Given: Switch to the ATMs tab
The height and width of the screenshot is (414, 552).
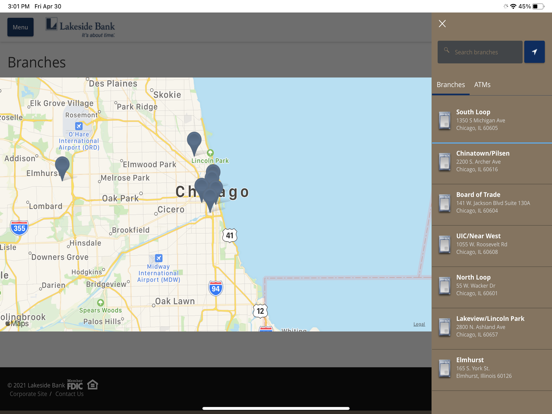Looking at the screenshot, I should (482, 84).
